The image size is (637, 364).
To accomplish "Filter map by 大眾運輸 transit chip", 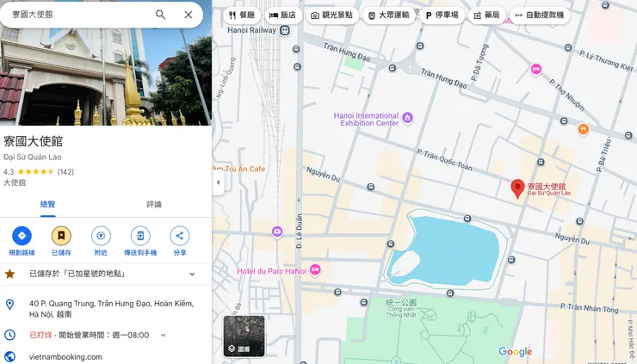I will click(389, 15).
